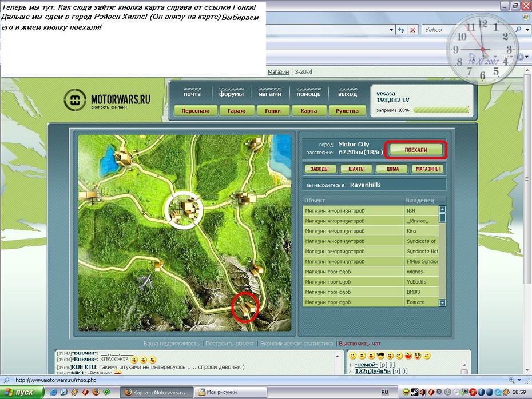Viewport: 532px width, 399px height.
Task: Open the помощь menu item
Action: (308, 94)
